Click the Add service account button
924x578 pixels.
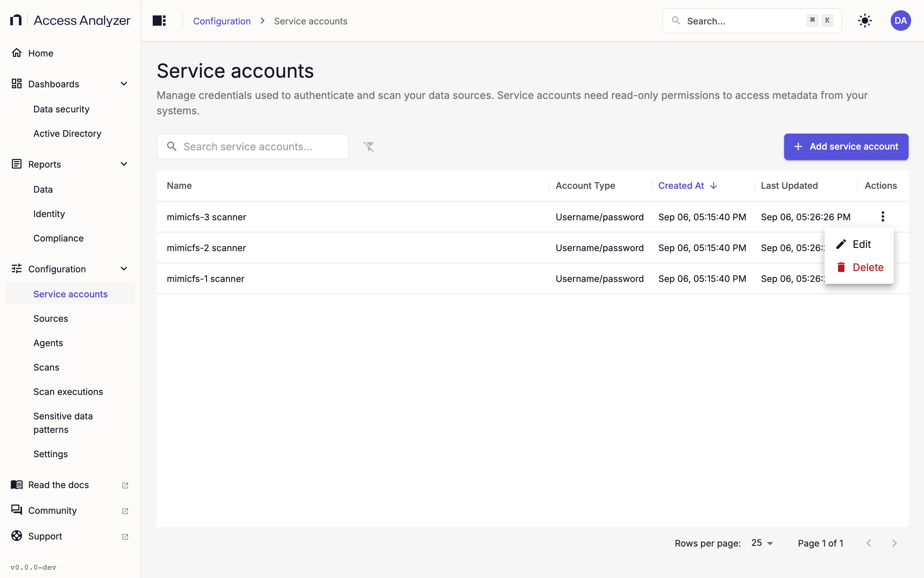(x=846, y=146)
